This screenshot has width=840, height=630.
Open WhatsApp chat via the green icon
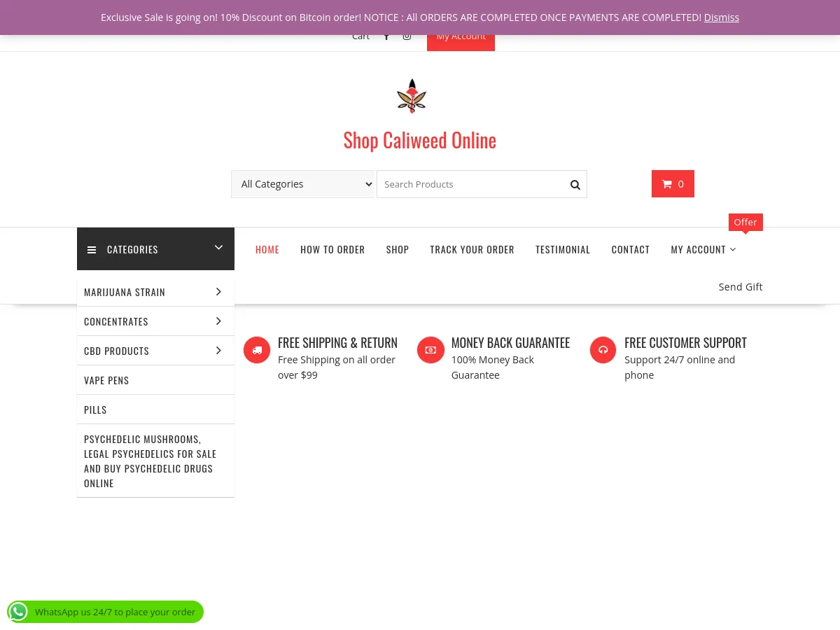tap(18, 612)
